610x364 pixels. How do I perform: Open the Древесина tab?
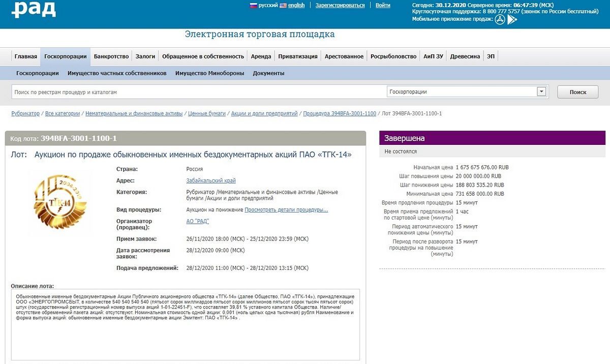465,56
